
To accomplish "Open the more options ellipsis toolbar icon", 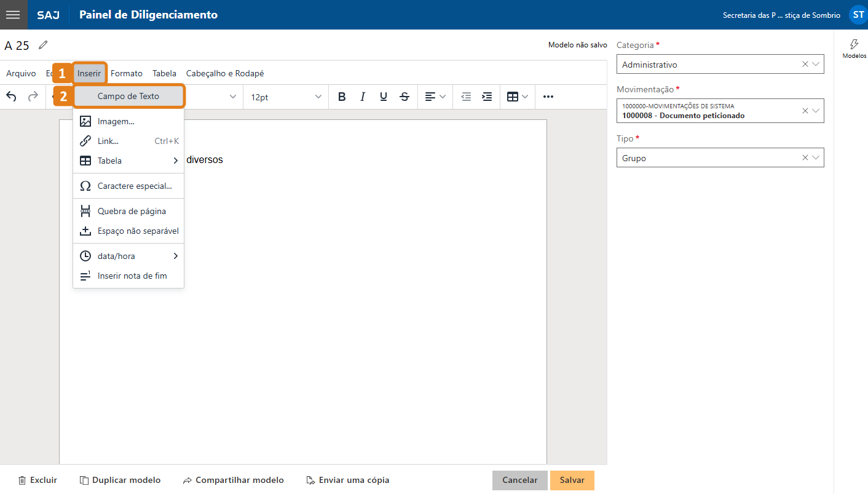I will click(x=548, y=97).
